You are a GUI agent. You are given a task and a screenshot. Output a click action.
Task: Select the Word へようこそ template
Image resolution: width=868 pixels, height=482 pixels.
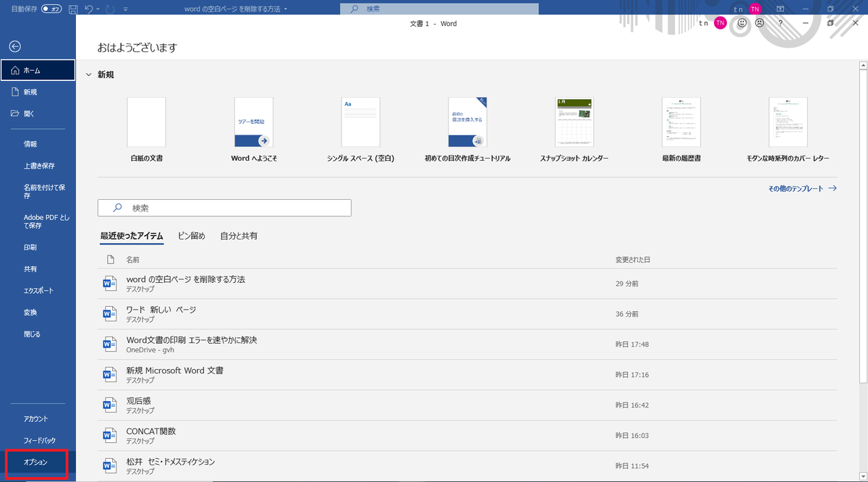(x=254, y=122)
